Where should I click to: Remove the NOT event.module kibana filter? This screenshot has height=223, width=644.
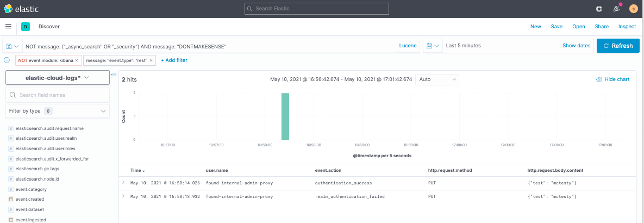click(x=77, y=60)
